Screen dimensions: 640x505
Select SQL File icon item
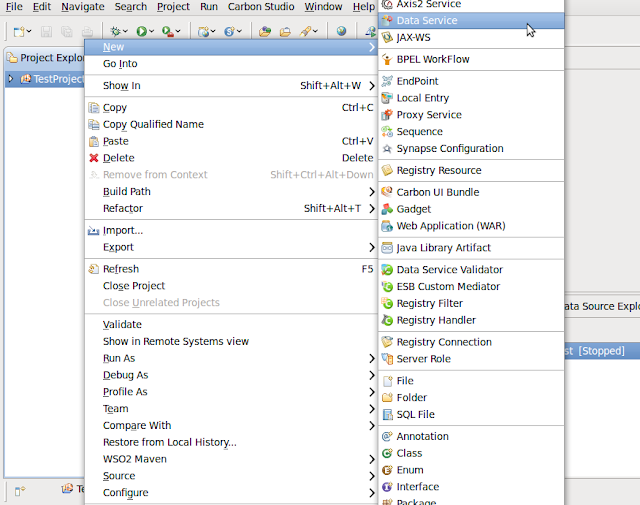tap(471, 415)
